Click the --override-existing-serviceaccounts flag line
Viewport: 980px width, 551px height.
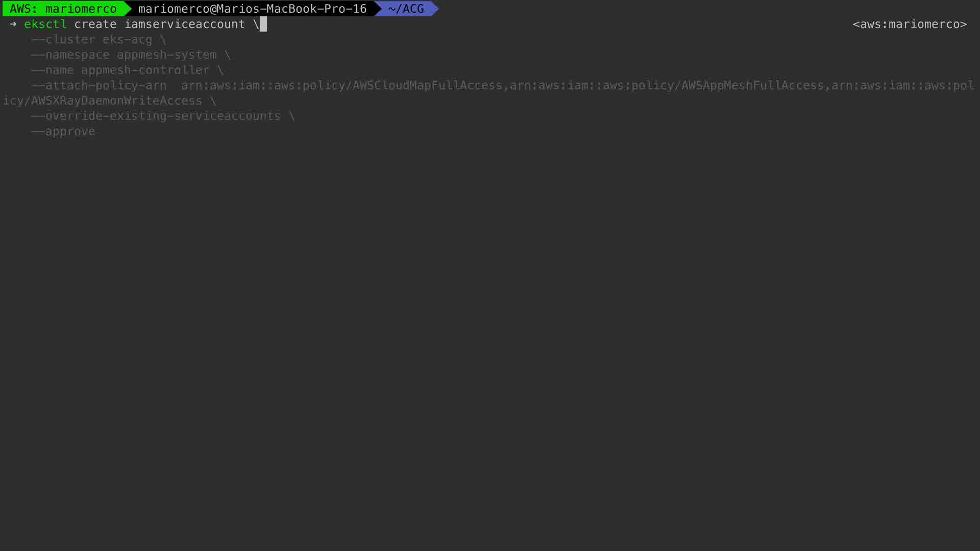(x=163, y=116)
